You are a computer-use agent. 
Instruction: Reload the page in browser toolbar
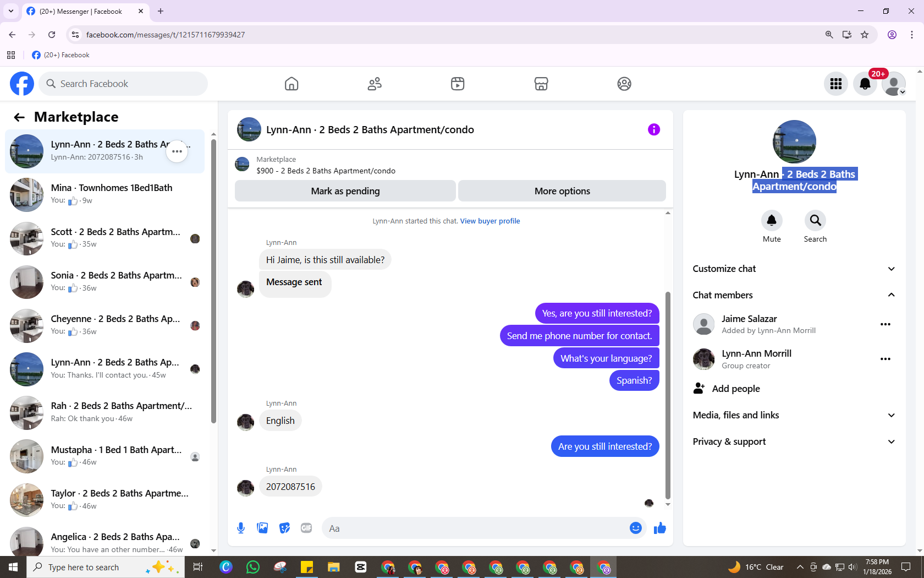click(52, 35)
